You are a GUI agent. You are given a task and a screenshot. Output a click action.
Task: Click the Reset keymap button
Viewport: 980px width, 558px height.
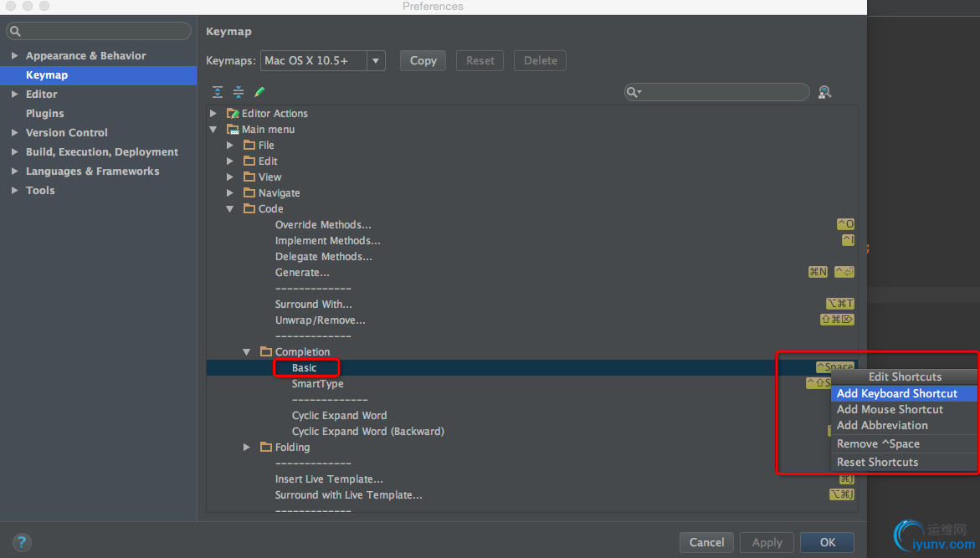point(480,60)
